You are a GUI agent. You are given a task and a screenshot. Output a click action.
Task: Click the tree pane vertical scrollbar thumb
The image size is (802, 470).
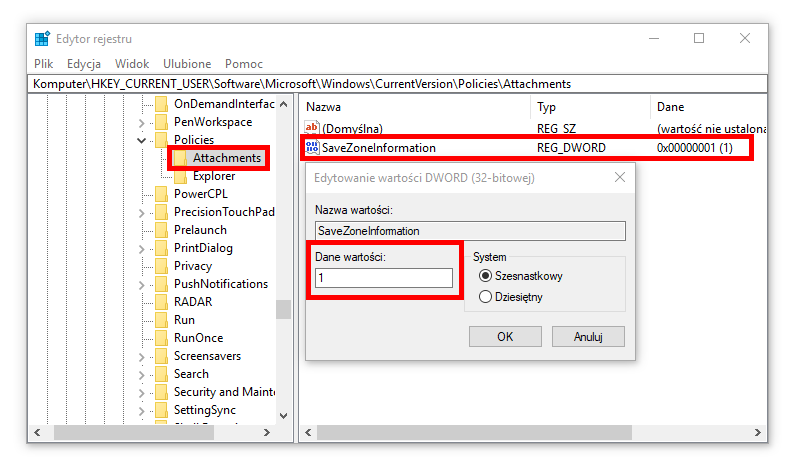(283, 309)
